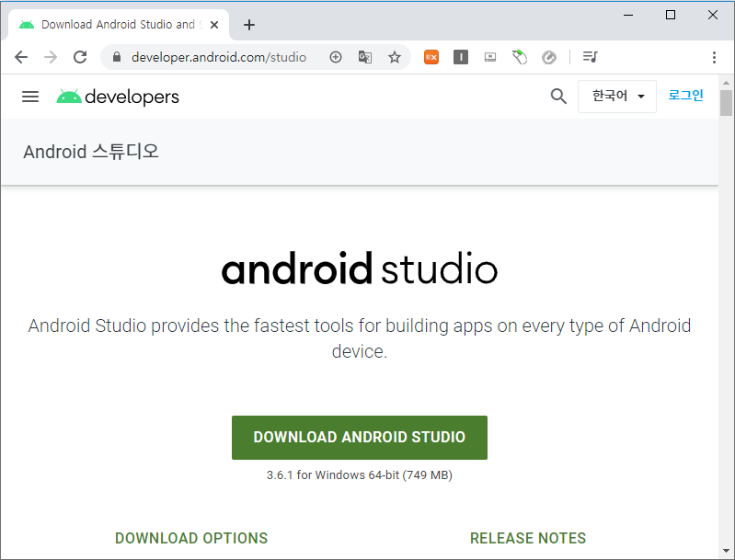Screen dimensions: 735x560
Task: Close the Download Android Studio tab
Action: tap(214, 25)
